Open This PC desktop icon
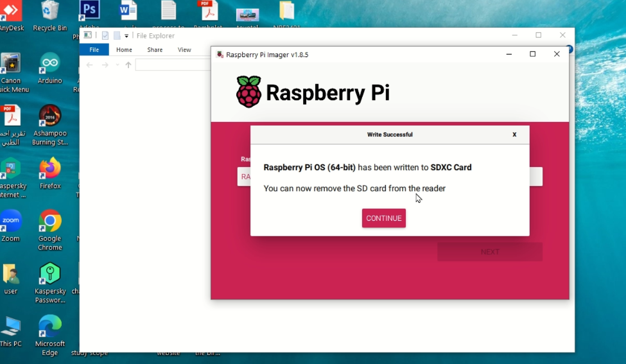 click(x=11, y=332)
